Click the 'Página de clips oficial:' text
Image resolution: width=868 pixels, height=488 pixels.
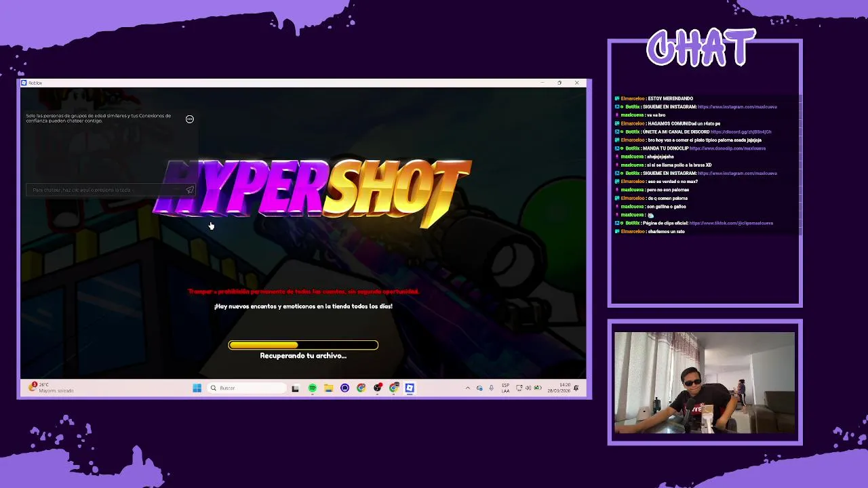click(x=665, y=223)
